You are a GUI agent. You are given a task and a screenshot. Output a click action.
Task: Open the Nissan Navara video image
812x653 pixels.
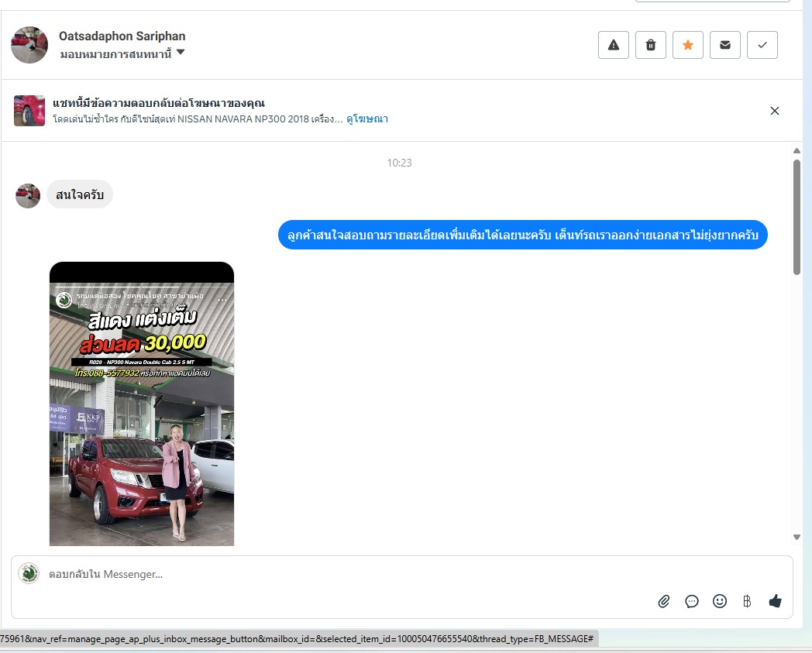pos(142,404)
